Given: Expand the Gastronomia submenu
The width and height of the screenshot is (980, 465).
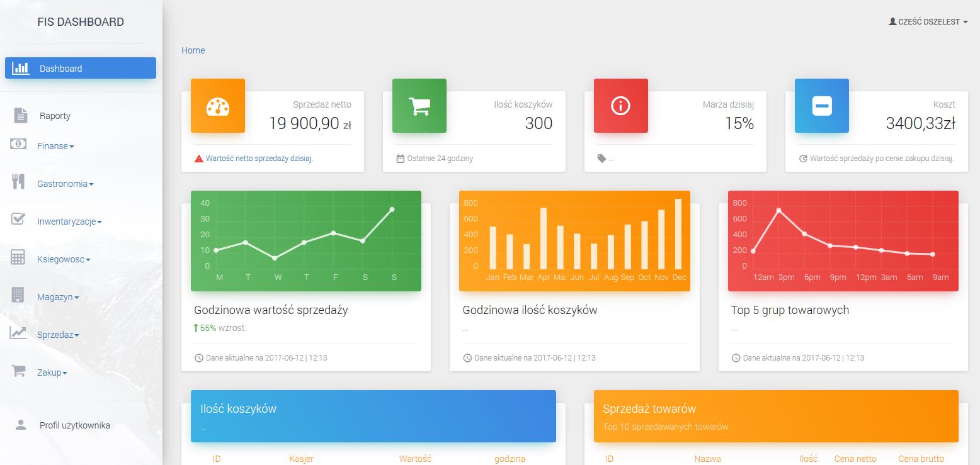Looking at the screenshot, I should pyautogui.click(x=66, y=184).
